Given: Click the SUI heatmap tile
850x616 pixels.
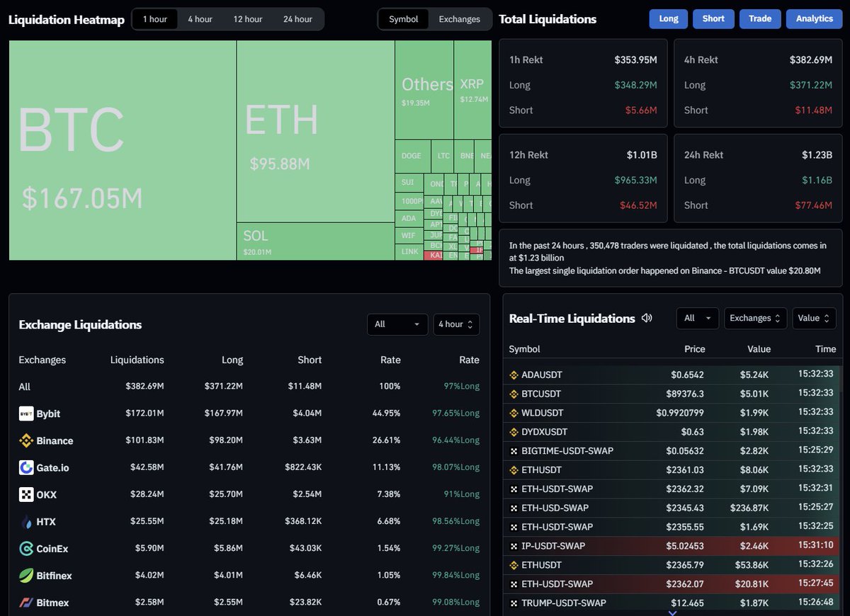Looking at the screenshot, I should 409,183.
